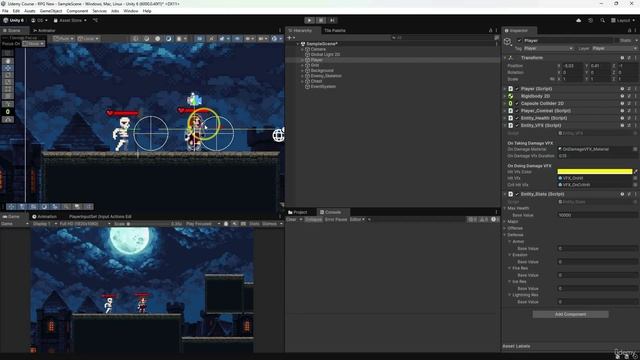Click the cloud services icon
The height and width of the screenshot is (360, 640).
(x=578, y=20)
